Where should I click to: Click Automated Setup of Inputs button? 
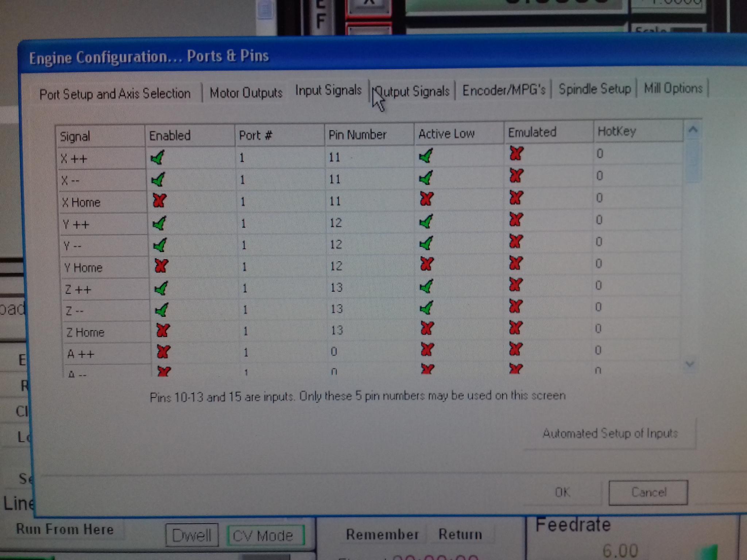610,433
